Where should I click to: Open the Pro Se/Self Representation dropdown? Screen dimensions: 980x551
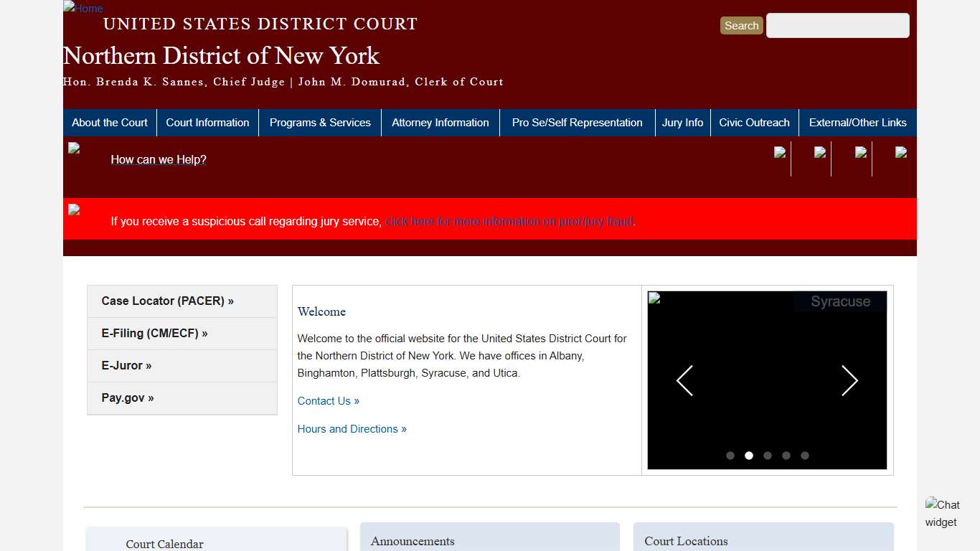point(577,122)
